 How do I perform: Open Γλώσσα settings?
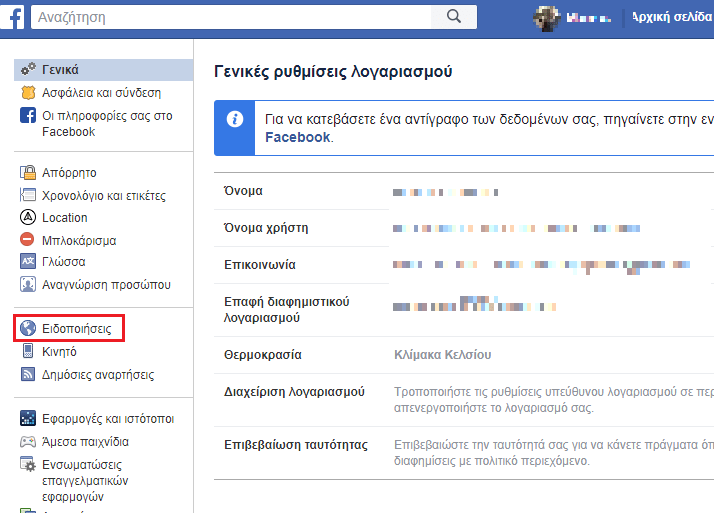64,262
